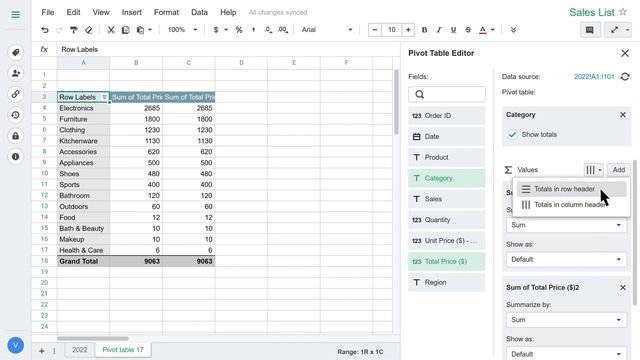
Task: Open the Edit menu
Action: pos(73,12)
